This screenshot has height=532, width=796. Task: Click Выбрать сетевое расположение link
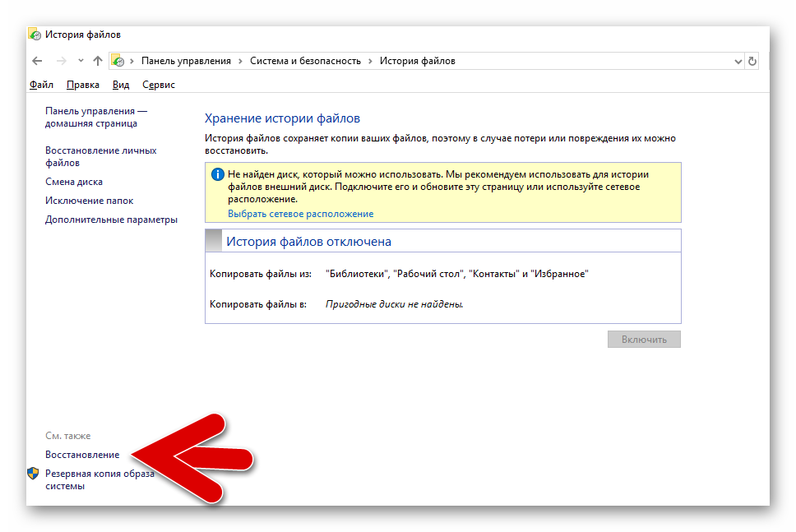(300, 215)
